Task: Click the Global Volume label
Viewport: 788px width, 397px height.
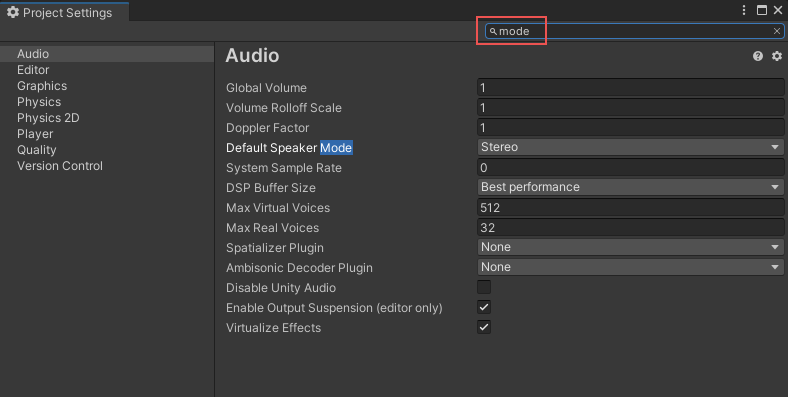Action: pos(266,88)
